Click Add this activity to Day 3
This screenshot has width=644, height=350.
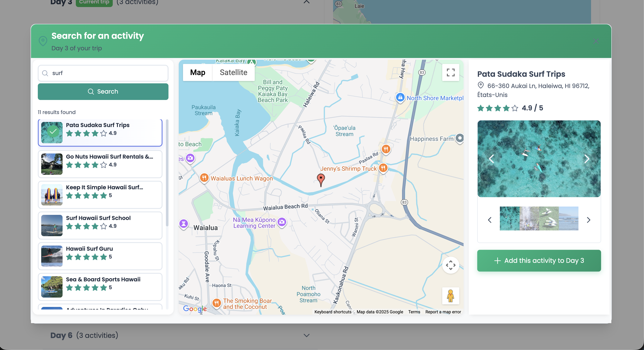(x=539, y=260)
